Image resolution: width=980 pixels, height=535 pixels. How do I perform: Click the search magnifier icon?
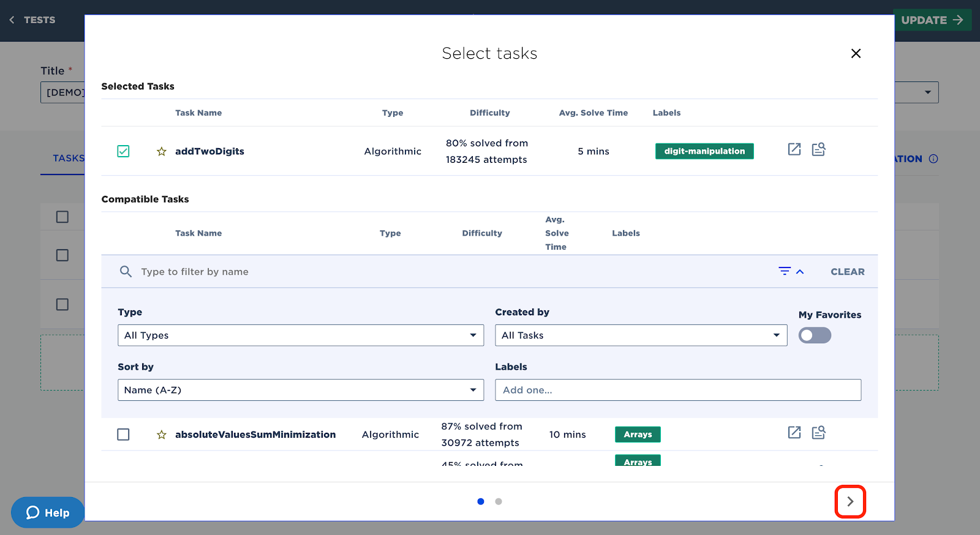click(x=126, y=271)
